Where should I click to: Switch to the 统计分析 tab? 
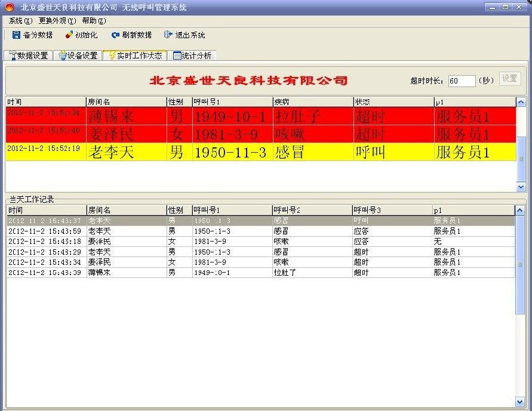192,55
